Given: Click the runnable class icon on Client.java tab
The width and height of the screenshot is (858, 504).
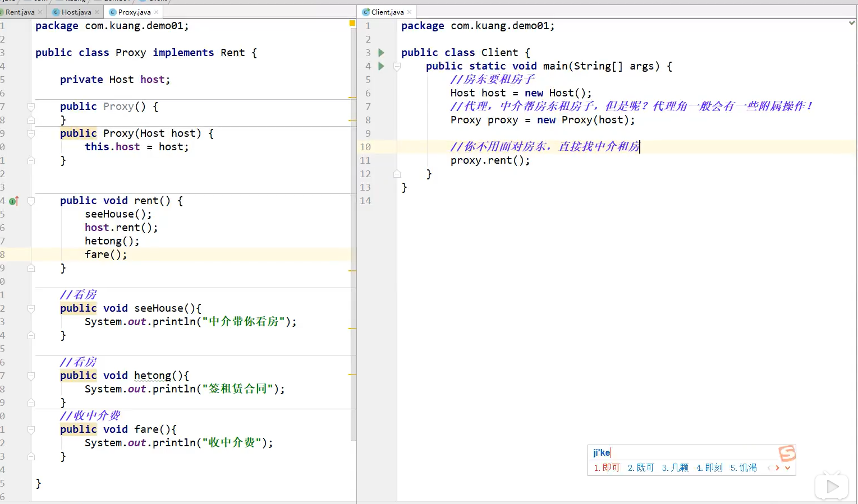Looking at the screenshot, I should coord(366,12).
